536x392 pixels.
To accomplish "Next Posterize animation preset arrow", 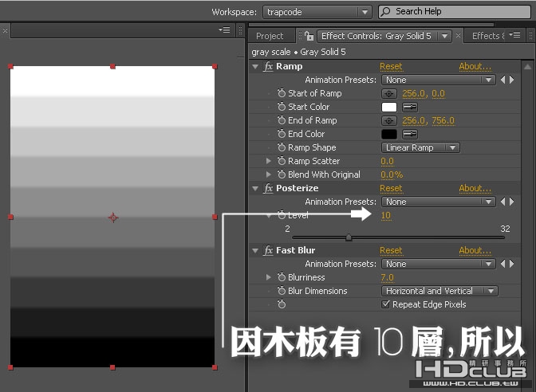I will [x=512, y=202].
